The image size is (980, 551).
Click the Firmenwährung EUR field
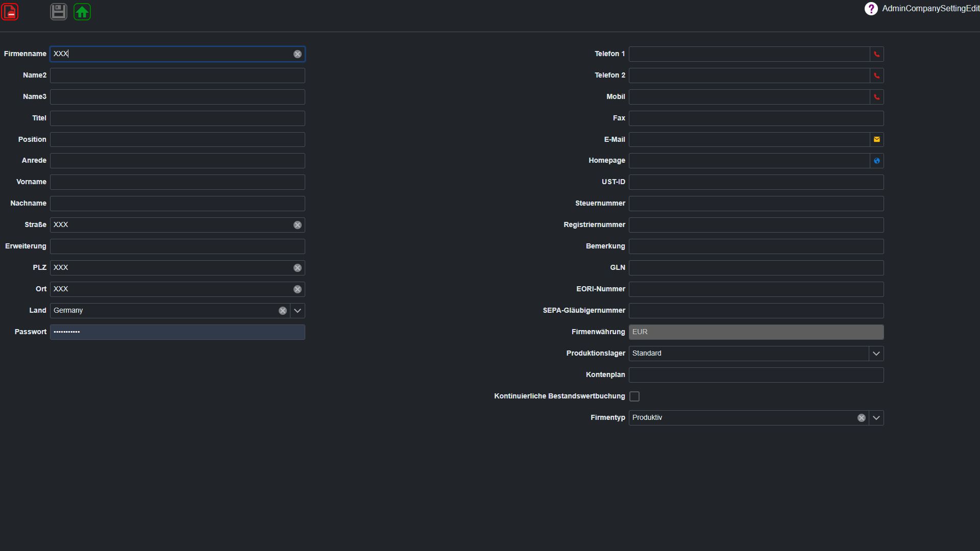[x=756, y=332]
